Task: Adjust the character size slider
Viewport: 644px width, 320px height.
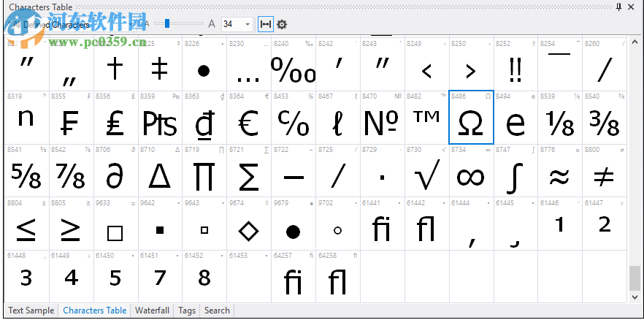Action: click(167, 24)
